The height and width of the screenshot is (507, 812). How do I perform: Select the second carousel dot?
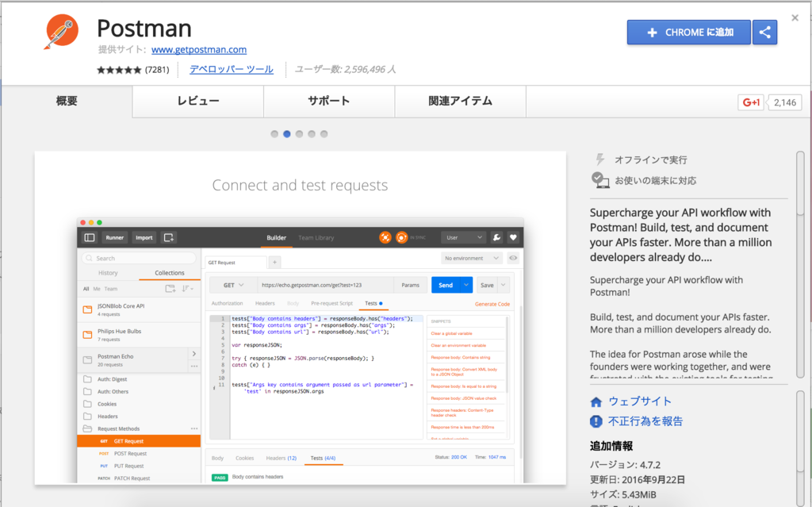[x=287, y=134]
